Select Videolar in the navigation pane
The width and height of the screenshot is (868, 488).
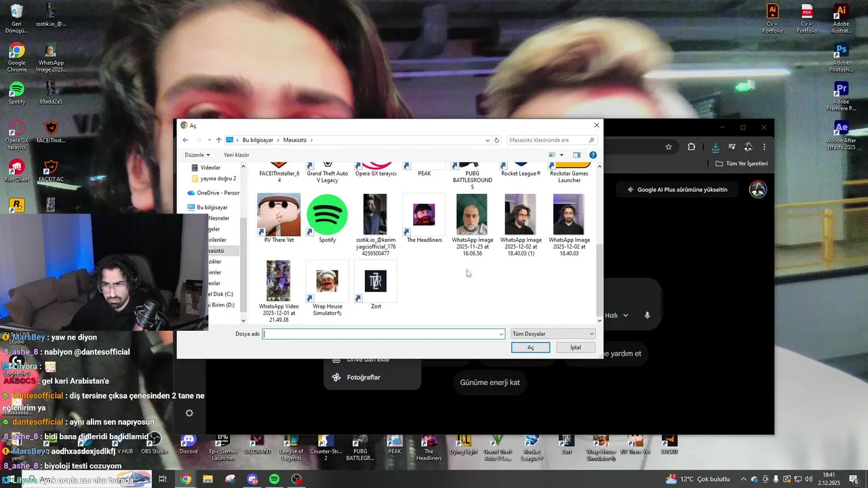click(210, 167)
